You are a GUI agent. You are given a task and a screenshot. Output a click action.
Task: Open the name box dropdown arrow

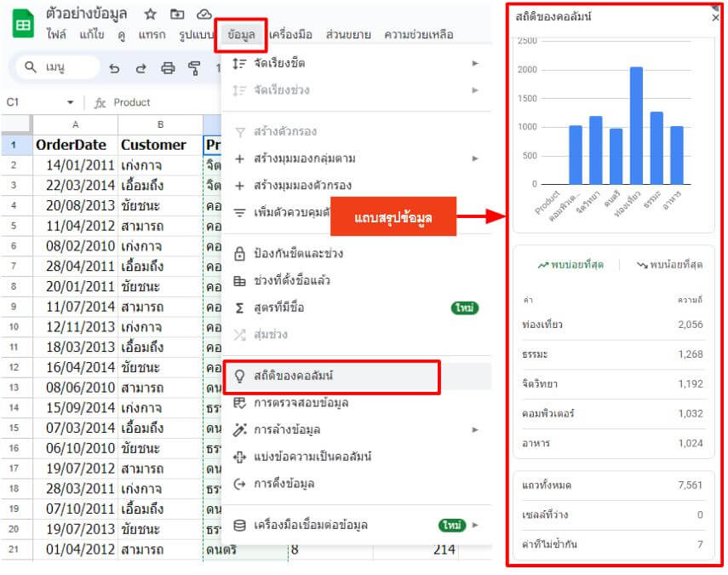[x=70, y=102]
